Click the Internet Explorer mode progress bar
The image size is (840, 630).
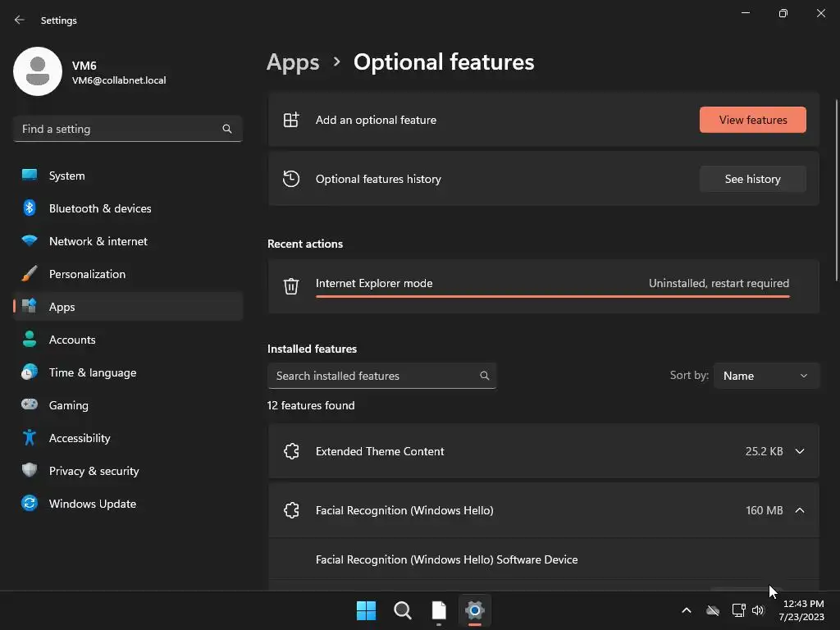(x=552, y=296)
